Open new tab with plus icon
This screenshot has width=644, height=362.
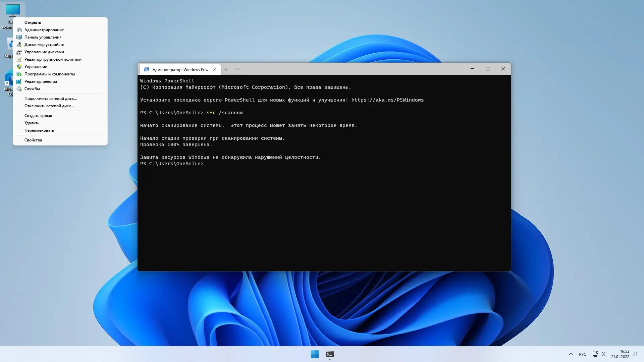coord(226,69)
